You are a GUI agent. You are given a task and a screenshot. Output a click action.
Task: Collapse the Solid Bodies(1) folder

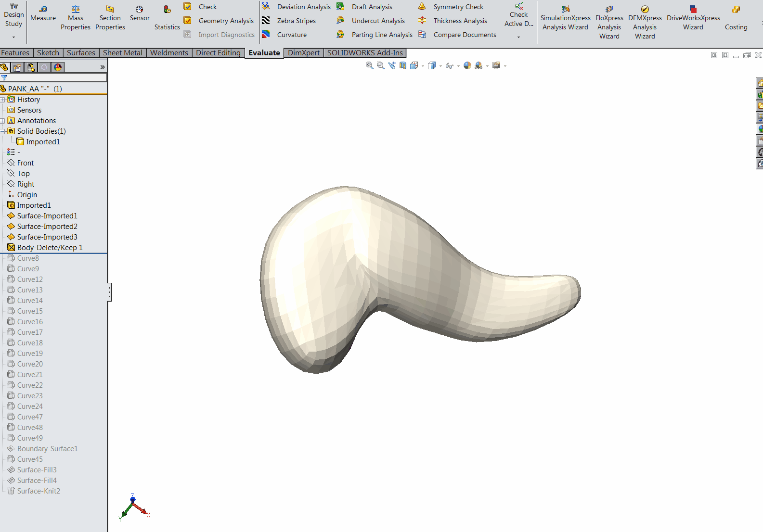(x=2, y=131)
